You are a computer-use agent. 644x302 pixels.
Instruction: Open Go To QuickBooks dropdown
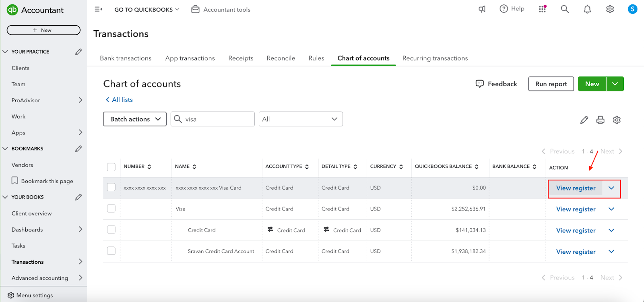pos(147,9)
